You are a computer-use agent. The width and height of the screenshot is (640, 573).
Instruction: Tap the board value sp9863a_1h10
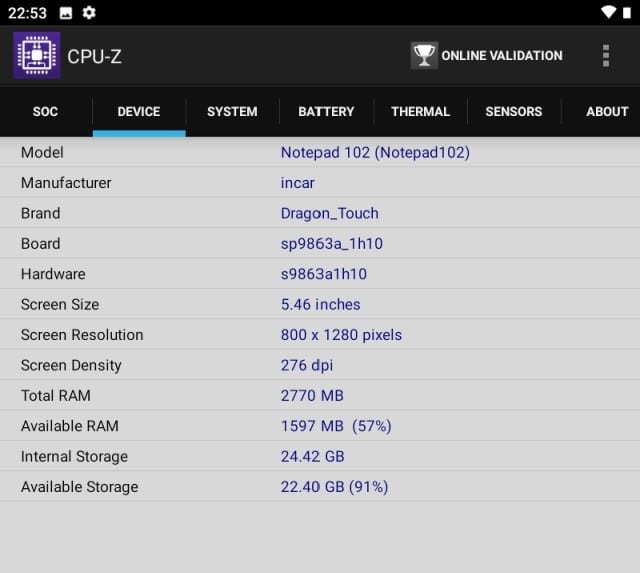331,244
